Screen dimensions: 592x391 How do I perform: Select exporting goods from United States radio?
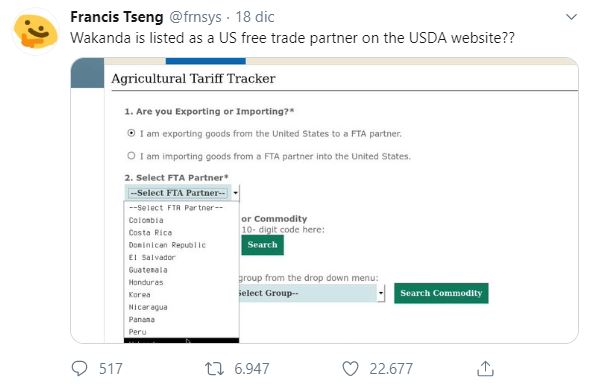(131, 133)
